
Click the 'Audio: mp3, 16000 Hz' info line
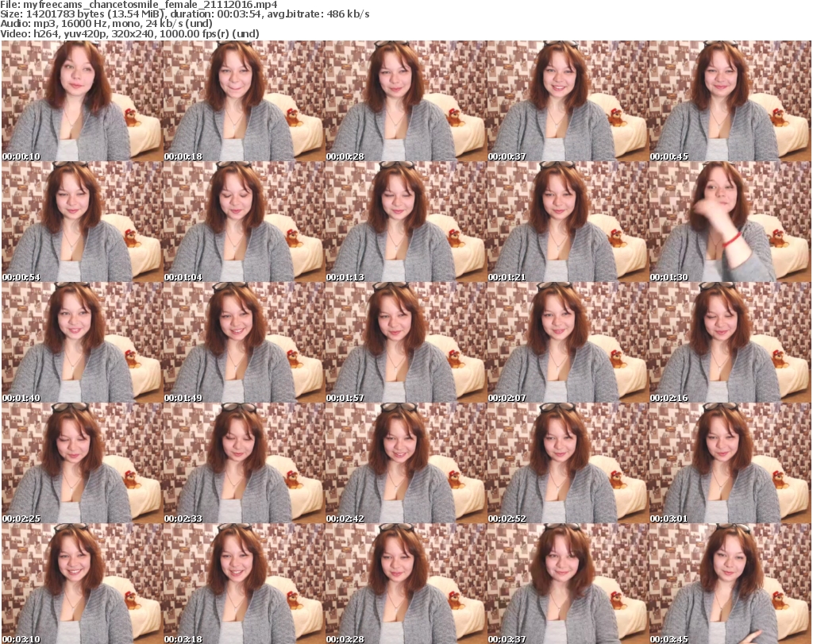click(x=106, y=24)
